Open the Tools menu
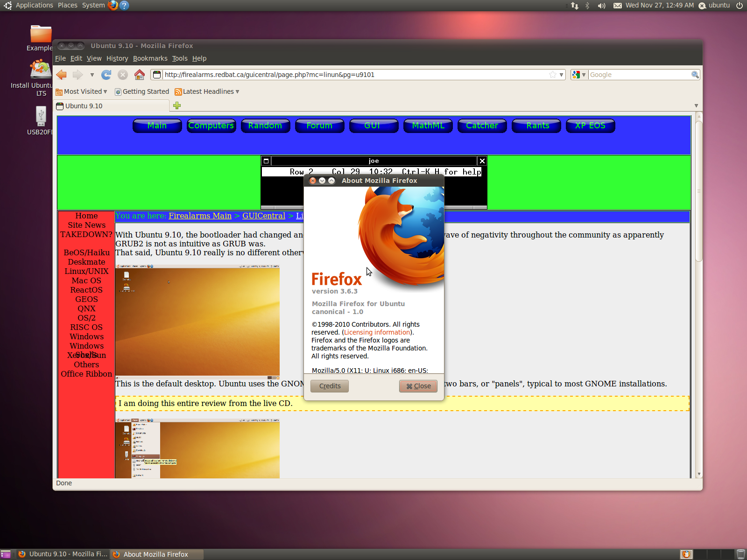The height and width of the screenshot is (560, 747). point(179,58)
